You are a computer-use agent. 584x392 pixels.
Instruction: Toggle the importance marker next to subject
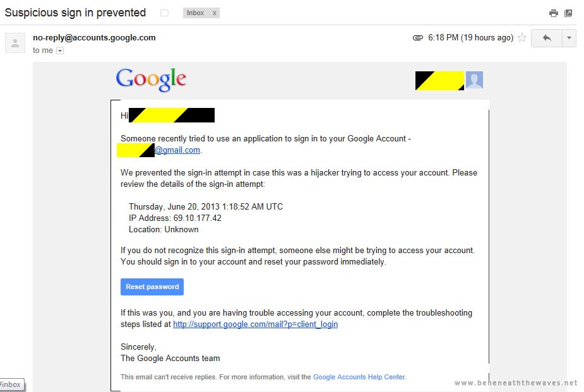click(x=164, y=13)
